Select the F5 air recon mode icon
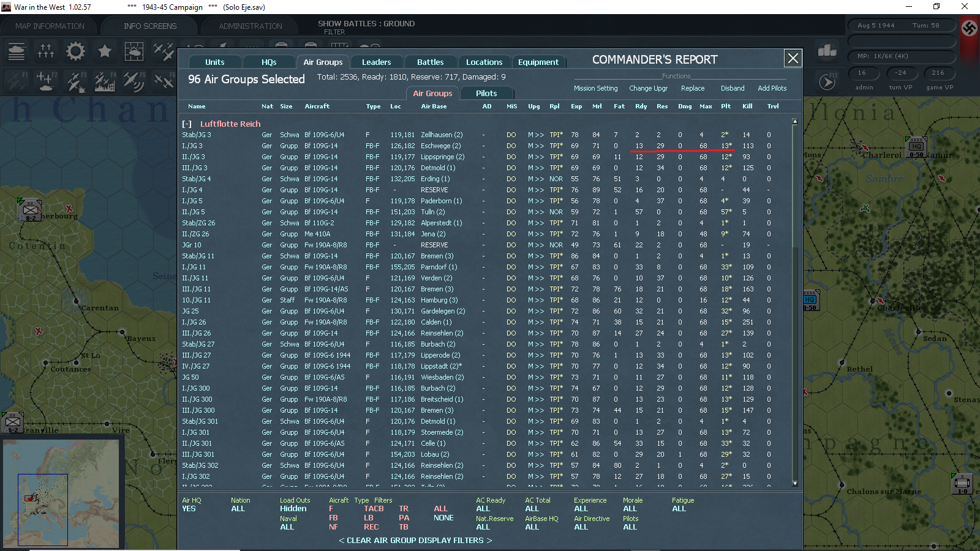 coord(134,81)
